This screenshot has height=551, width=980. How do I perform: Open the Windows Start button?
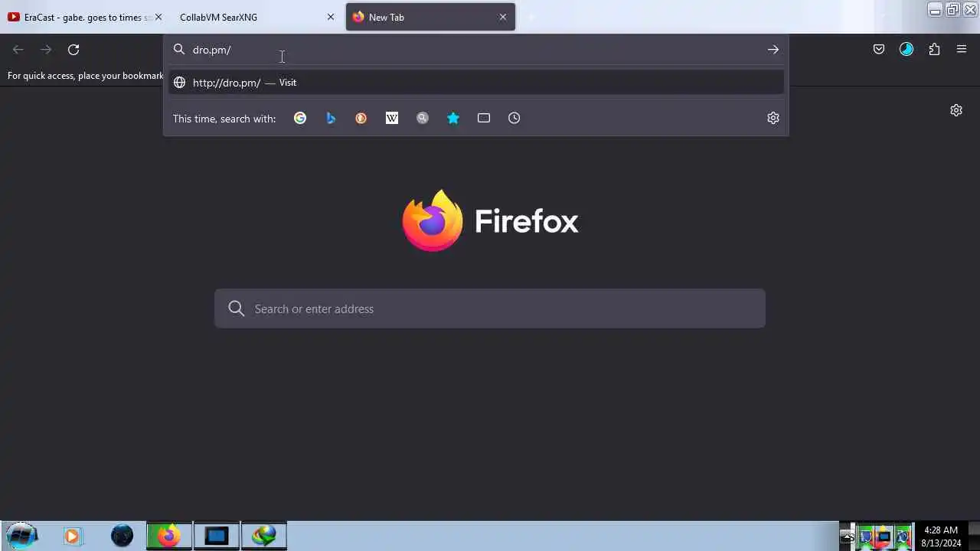(21, 536)
